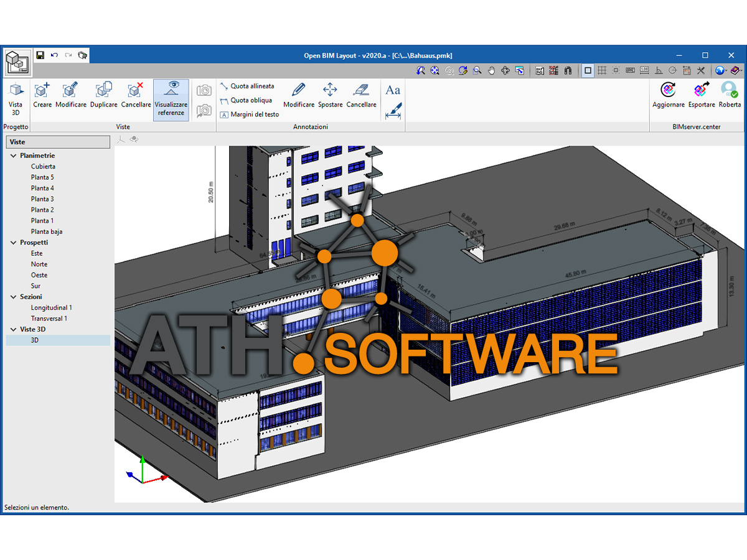Click the DXF-DWG template icon
The image size is (747, 560).
point(540,71)
